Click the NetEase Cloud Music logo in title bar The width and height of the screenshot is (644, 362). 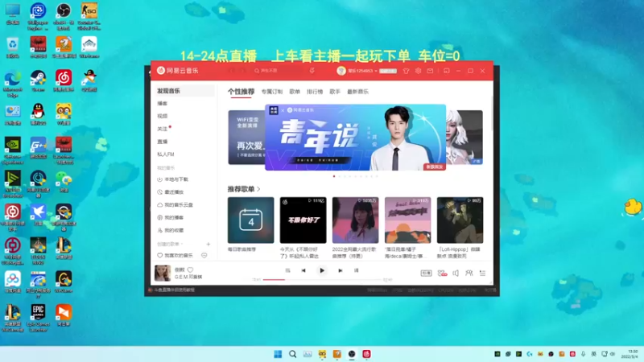point(178,71)
